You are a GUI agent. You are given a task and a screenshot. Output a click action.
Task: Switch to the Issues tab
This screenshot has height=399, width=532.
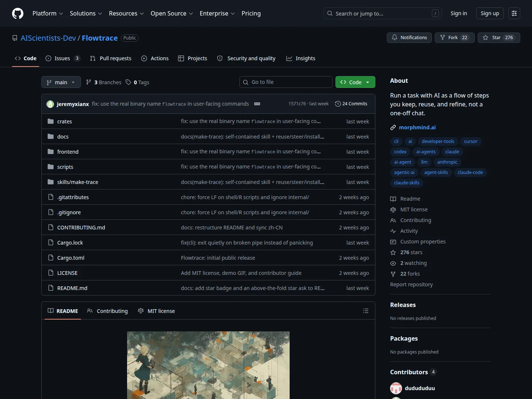coord(63,58)
